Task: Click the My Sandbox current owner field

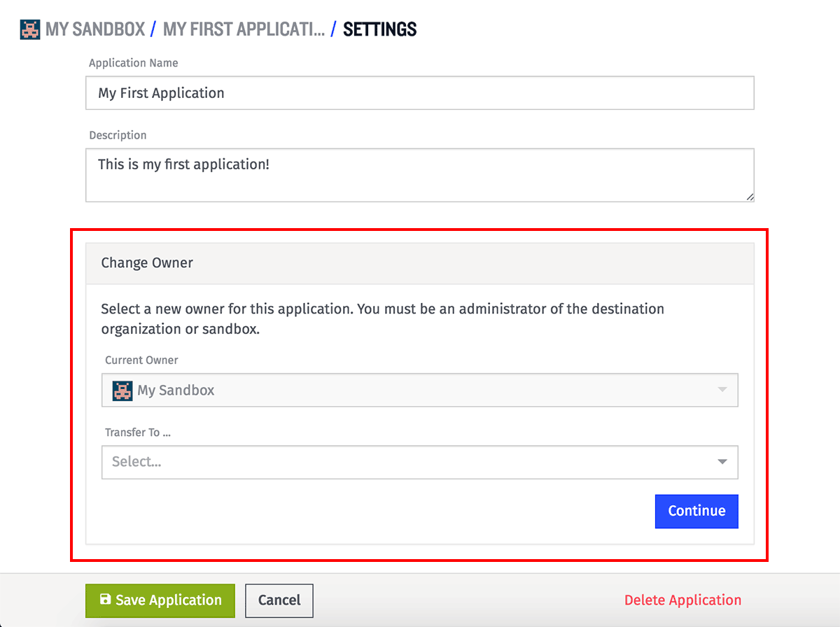Action: pyautogui.click(x=420, y=390)
